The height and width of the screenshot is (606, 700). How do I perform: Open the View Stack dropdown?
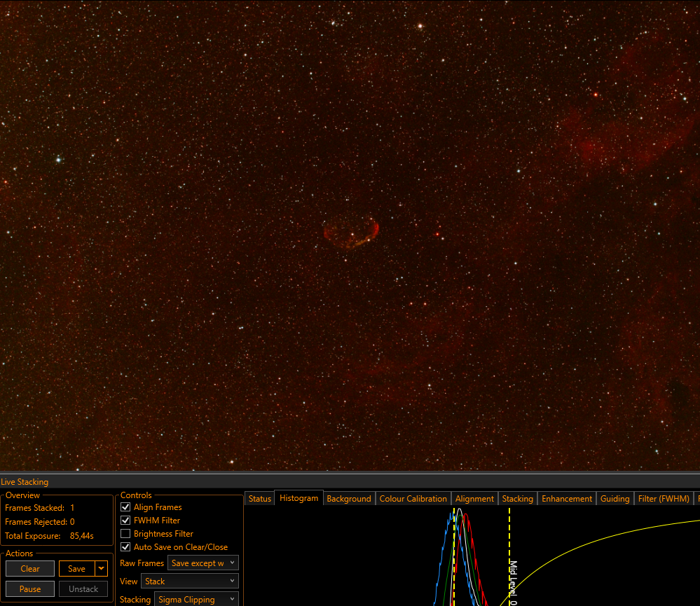tap(190, 581)
